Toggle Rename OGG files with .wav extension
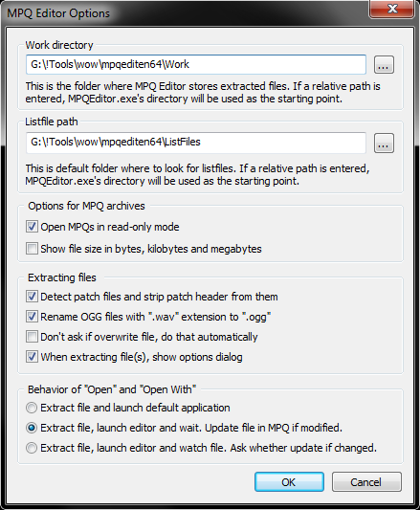Screen dimensions: 420x510 (x=32, y=317)
